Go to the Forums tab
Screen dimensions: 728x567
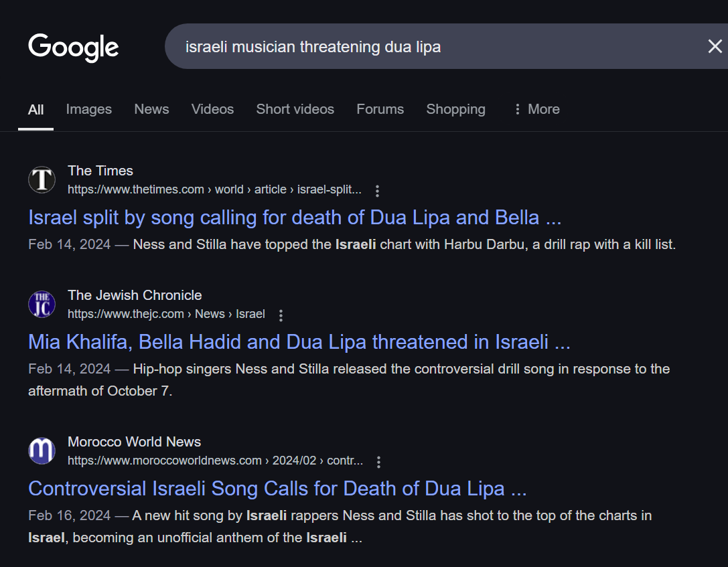pyautogui.click(x=380, y=109)
